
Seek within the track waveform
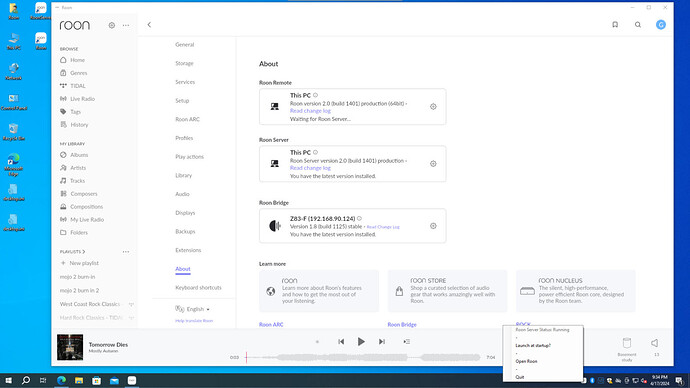pos(363,357)
